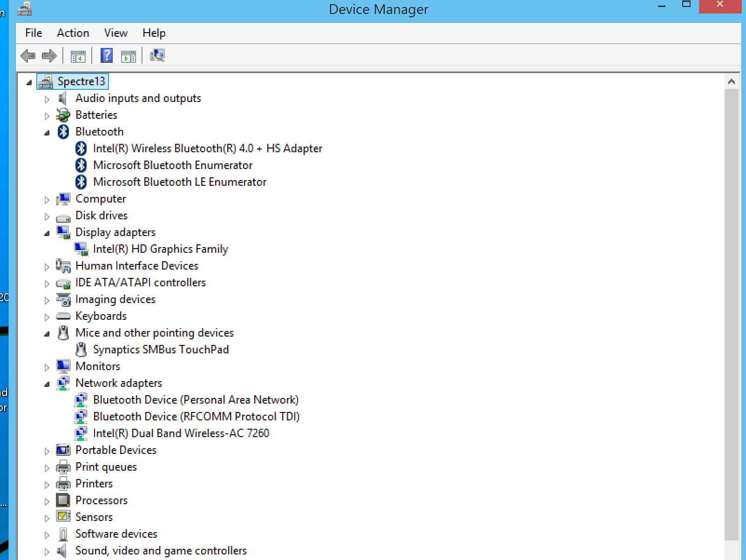
Task: Close the Device Manager window
Action: tap(720, 6)
